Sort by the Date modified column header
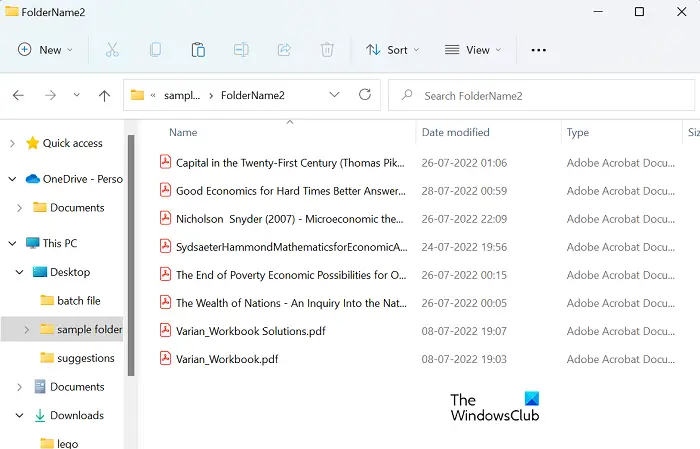This screenshot has height=449, width=700. (455, 133)
